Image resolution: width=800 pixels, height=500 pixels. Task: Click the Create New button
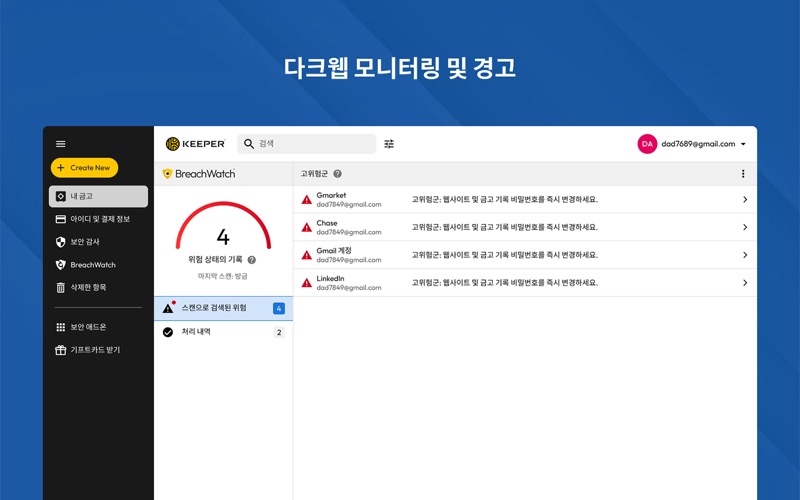(x=84, y=167)
